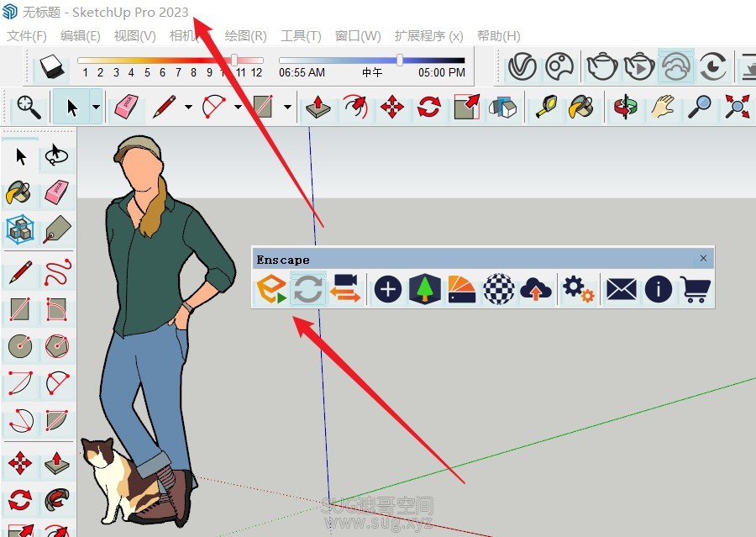The height and width of the screenshot is (537, 756).
Task: Start V-Ray interactive render teapot
Action: click(639, 66)
